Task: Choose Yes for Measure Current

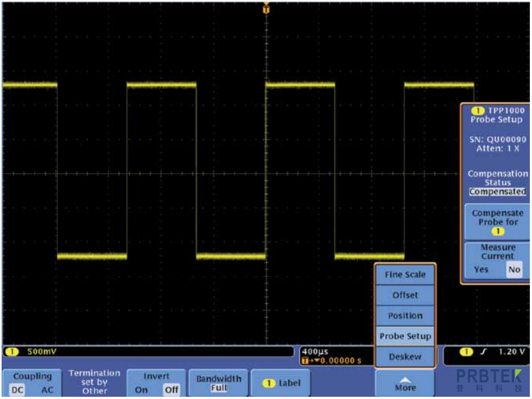Action: (481, 269)
